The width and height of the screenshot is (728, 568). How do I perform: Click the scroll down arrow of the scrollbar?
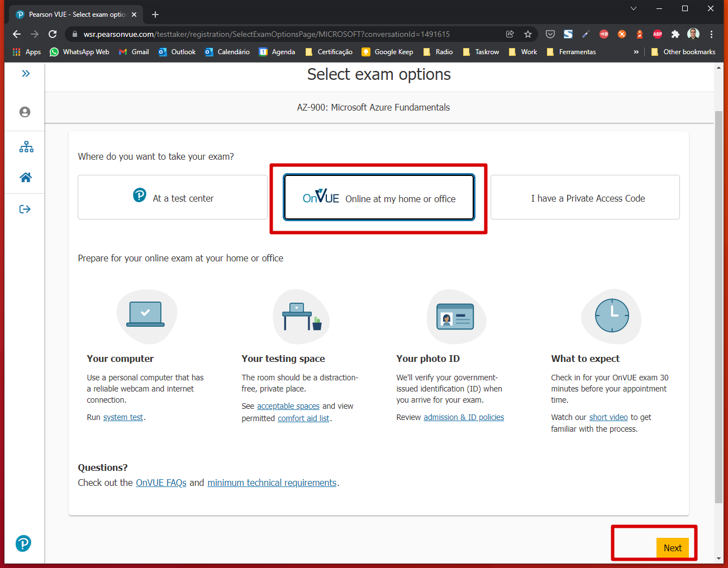(x=719, y=559)
